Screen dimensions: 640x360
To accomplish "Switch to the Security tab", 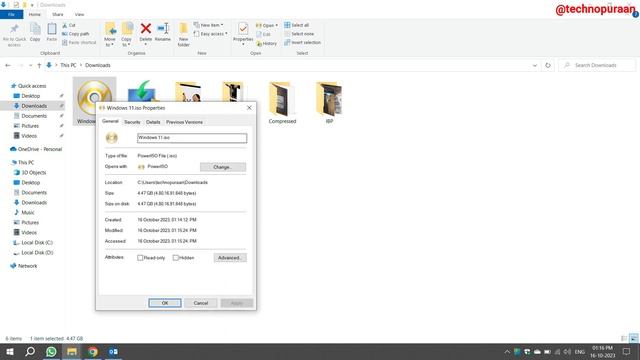I will tap(132, 122).
